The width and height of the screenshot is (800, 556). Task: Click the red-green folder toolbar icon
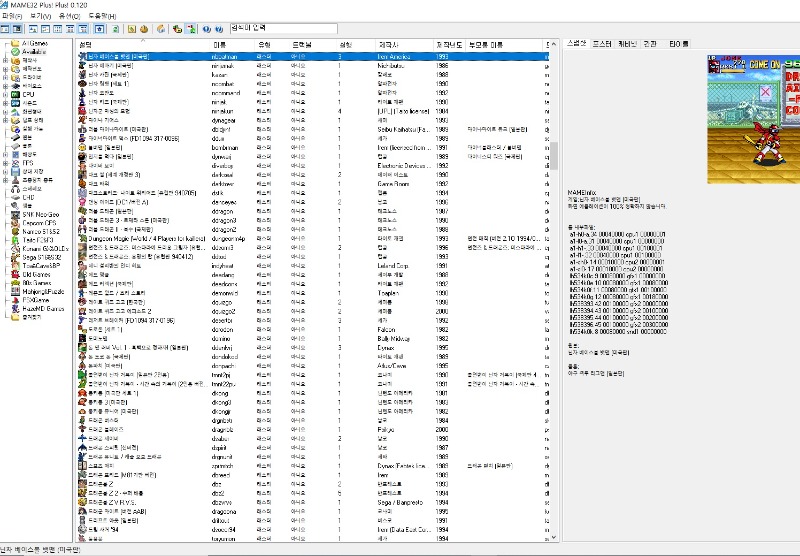[x=177, y=29]
